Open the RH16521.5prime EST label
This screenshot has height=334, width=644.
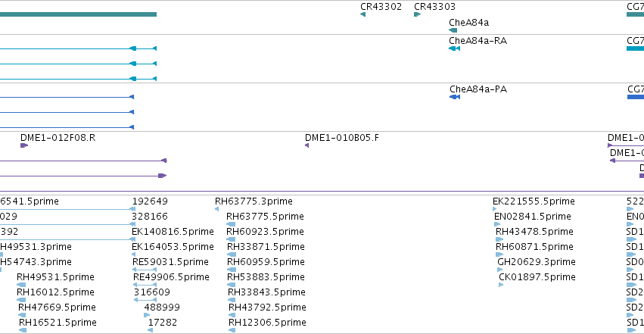coord(58,323)
